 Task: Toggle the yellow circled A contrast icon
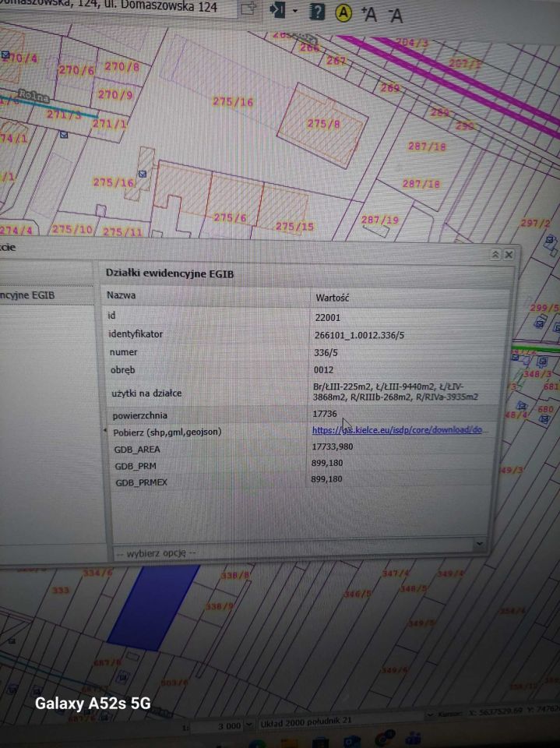point(343,13)
